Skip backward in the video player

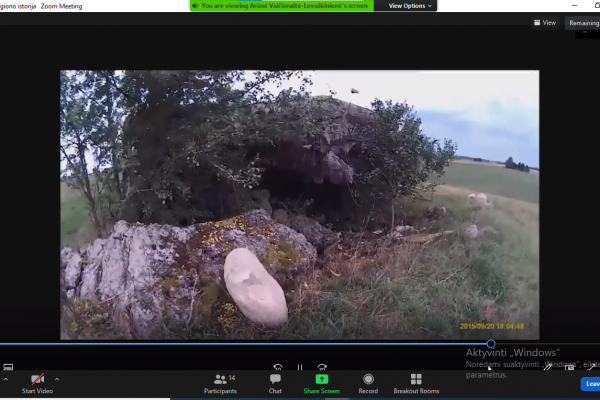pos(278,367)
